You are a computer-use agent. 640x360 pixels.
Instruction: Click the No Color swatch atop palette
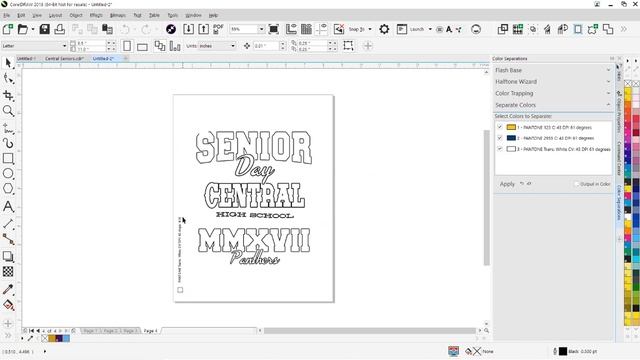point(628,83)
